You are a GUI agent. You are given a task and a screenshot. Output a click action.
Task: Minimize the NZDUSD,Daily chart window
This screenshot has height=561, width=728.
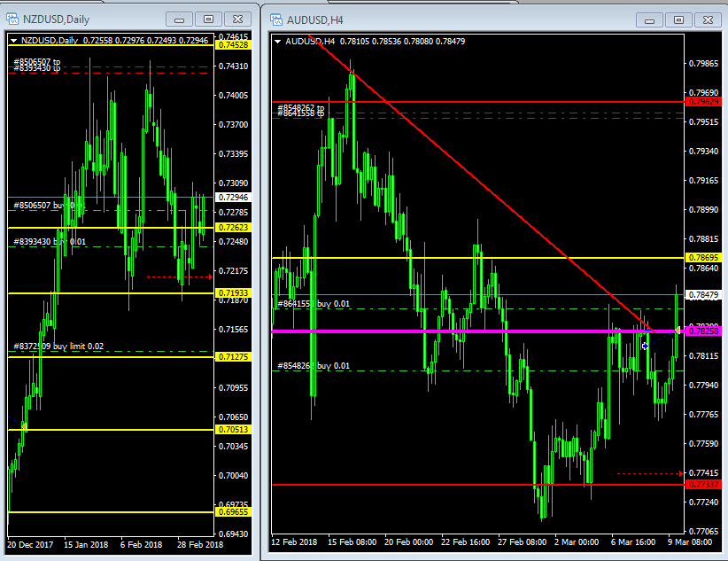179,19
